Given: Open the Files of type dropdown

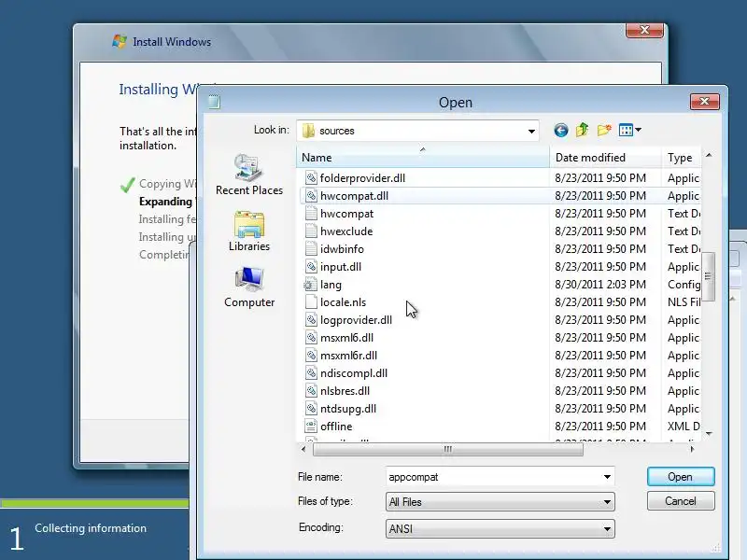Looking at the screenshot, I should point(500,502).
